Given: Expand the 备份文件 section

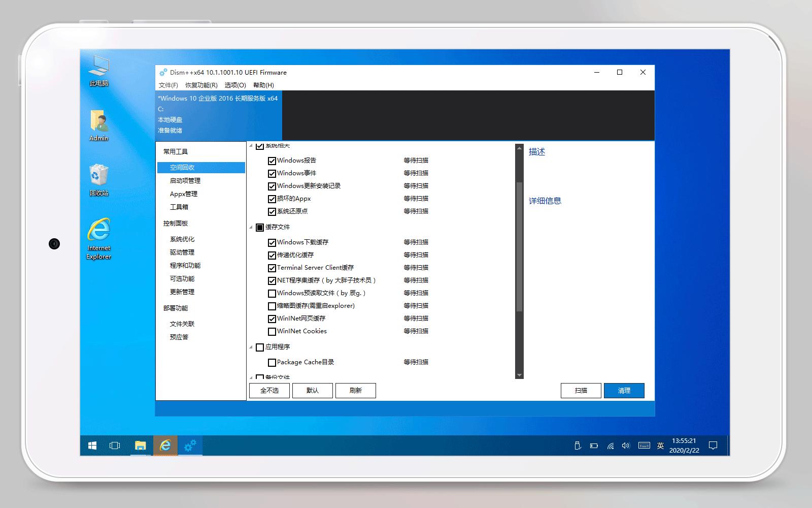Looking at the screenshot, I should coord(252,376).
